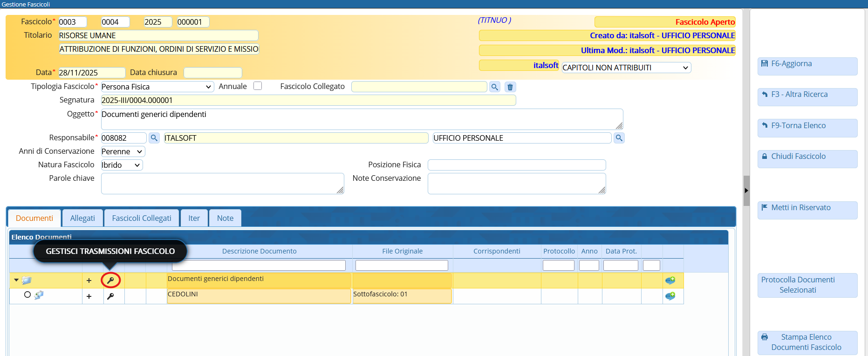Screen dimensions: 868x356
Task: Open the Fascicoli Collegati tab
Action: [142, 218]
